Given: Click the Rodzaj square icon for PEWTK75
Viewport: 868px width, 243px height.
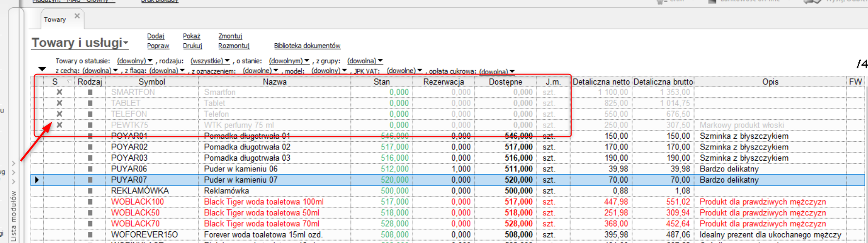Looking at the screenshot, I should pos(90,125).
